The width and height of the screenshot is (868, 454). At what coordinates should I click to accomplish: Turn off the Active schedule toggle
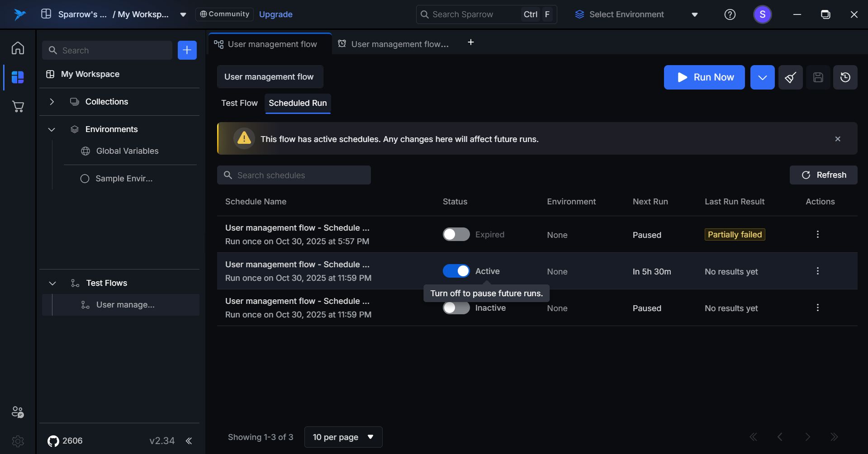click(456, 271)
